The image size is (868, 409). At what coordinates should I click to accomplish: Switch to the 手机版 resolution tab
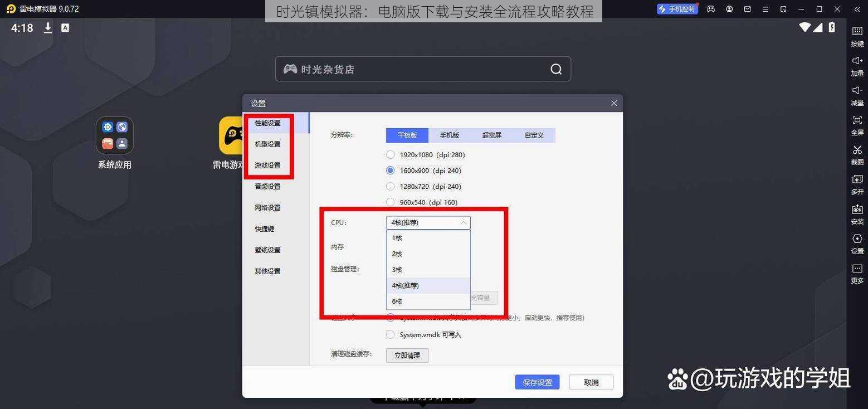450,135
